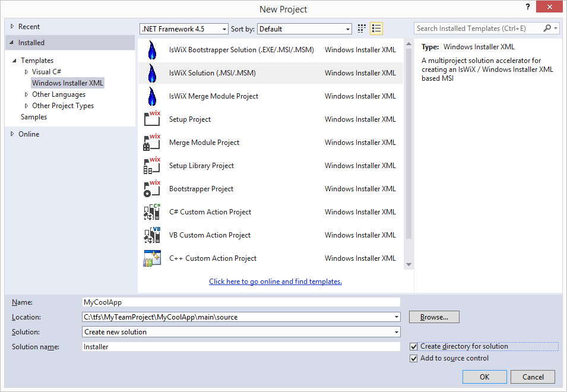Expand the Recent section
Image resolution: width=567 pixels, height=392 pixels.
[x=12, y=26]
